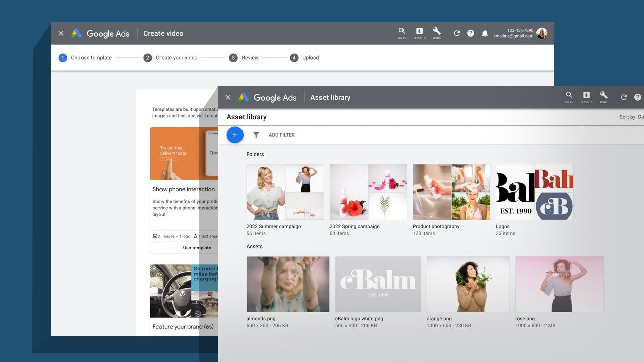
Task: Open the Logos folder
Action: click(x=534, y=192)
